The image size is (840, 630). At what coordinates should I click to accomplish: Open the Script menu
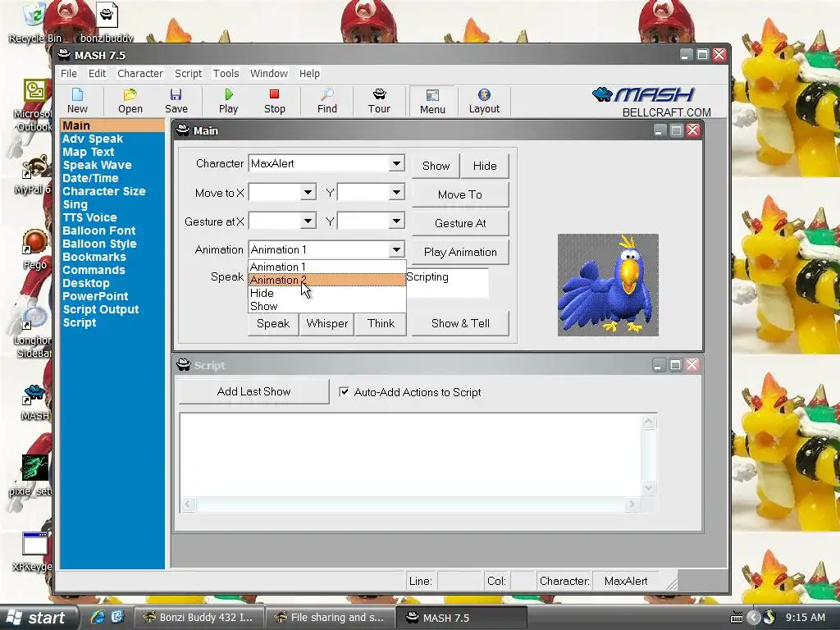coord(188,73)
